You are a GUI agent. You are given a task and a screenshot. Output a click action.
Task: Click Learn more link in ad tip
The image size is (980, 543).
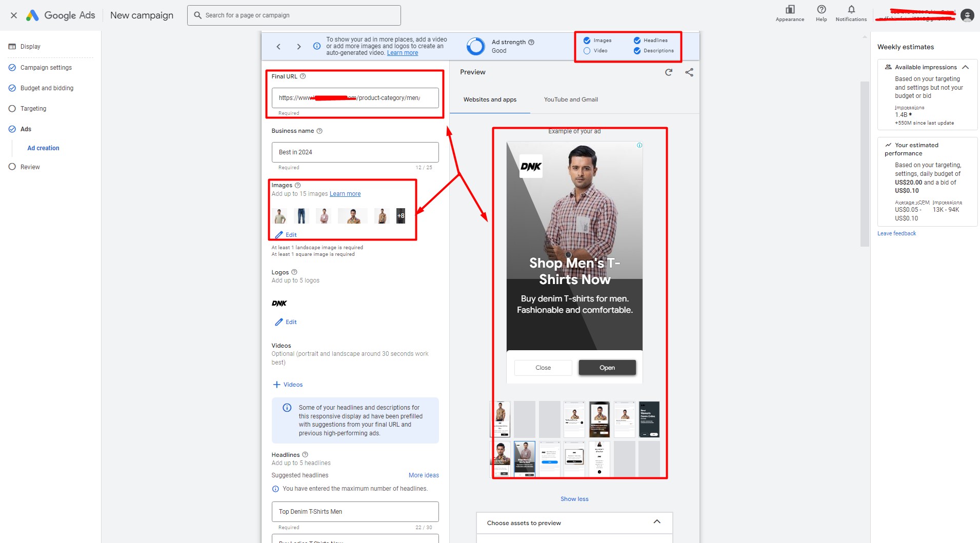(x=403, y=53)
